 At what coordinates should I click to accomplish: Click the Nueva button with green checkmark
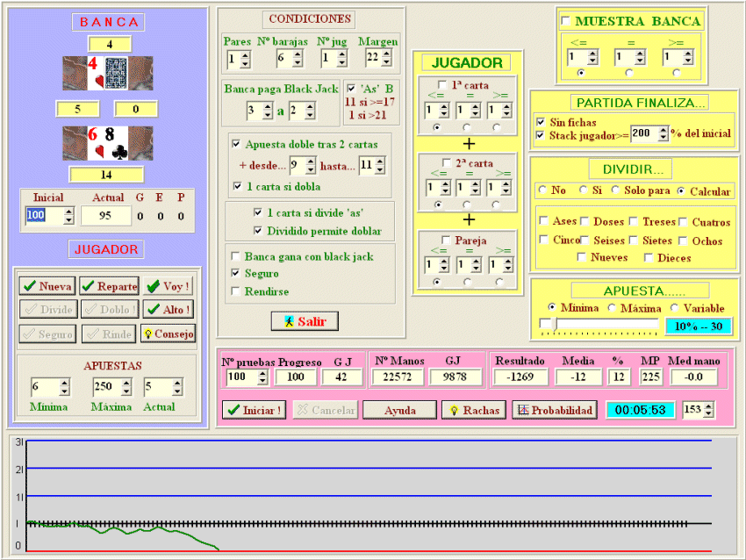(x=48, y=286)
